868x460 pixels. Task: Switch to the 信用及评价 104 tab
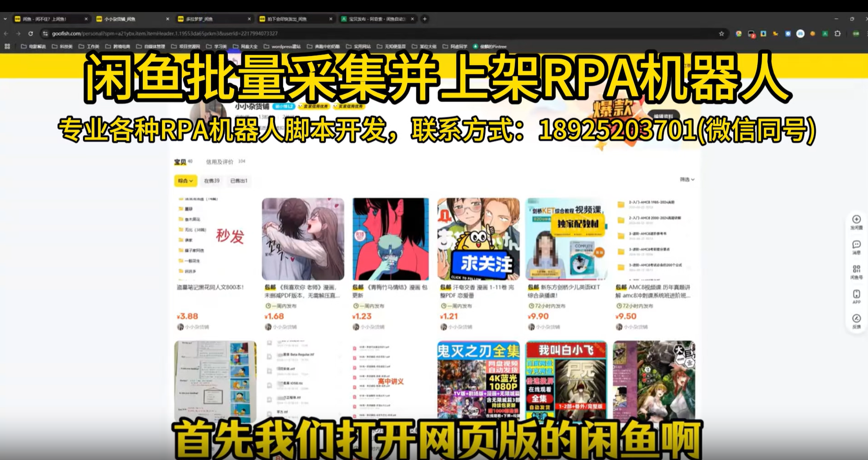[x=225, y=162]
